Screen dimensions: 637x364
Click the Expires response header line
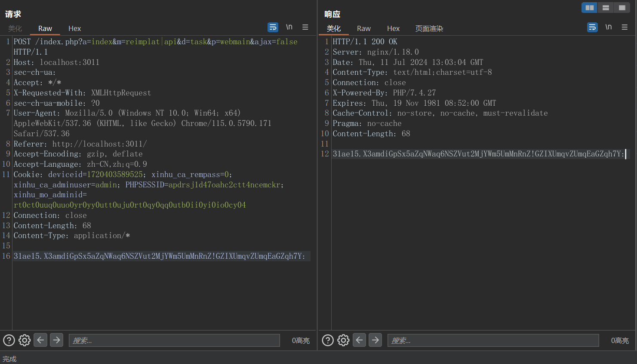414,103
